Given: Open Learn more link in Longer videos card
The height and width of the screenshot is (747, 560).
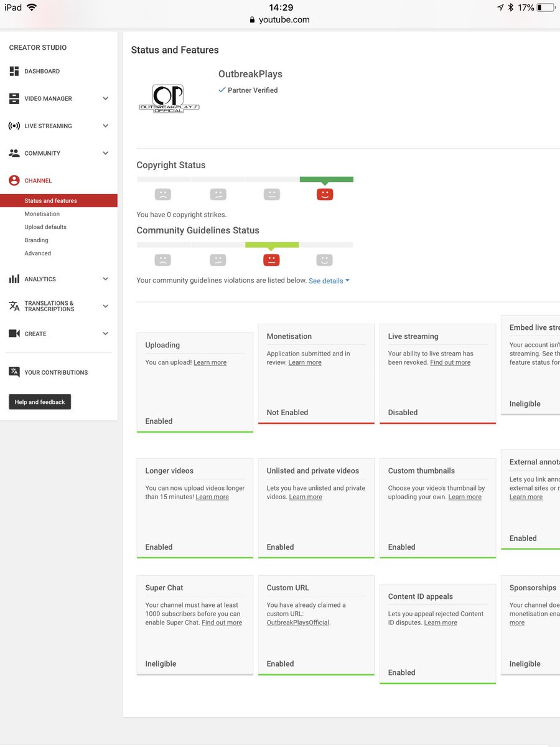Looking at the screenshot, I should [x=212, y=497].
